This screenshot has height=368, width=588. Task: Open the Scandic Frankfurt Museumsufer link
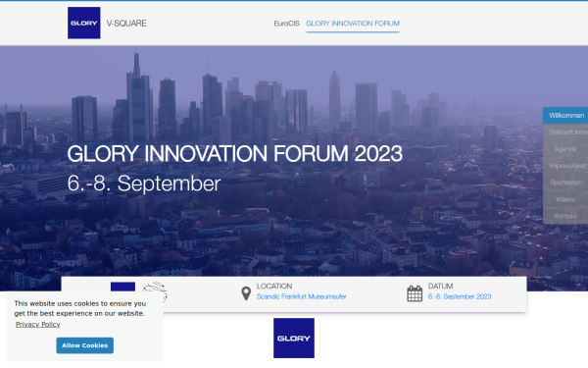(302, 296)
